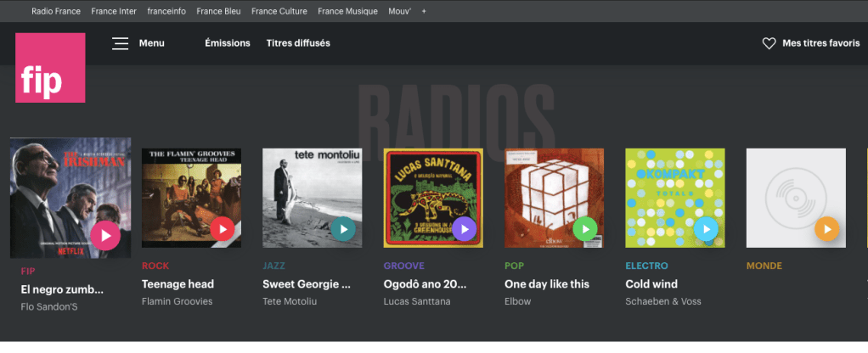This screenshot has height=353, width=868.
Task: Visit France Culture in top bar
Action: [x=279, y=11]
